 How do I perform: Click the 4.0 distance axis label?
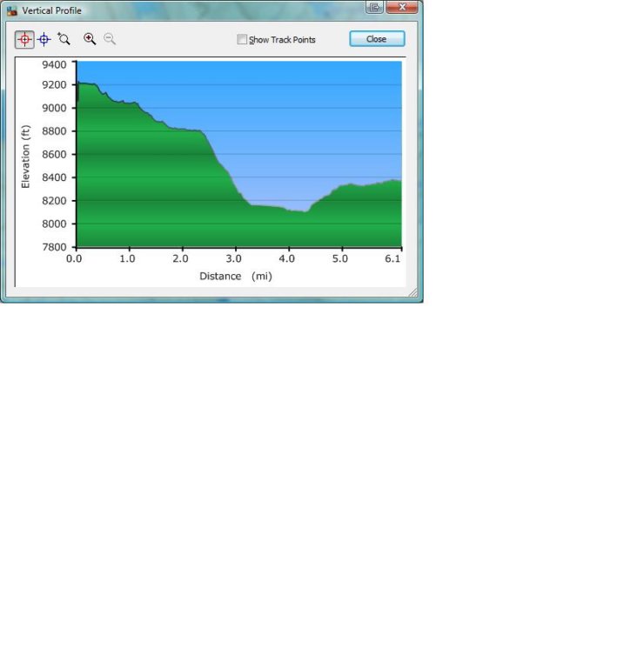coord(287,258)
